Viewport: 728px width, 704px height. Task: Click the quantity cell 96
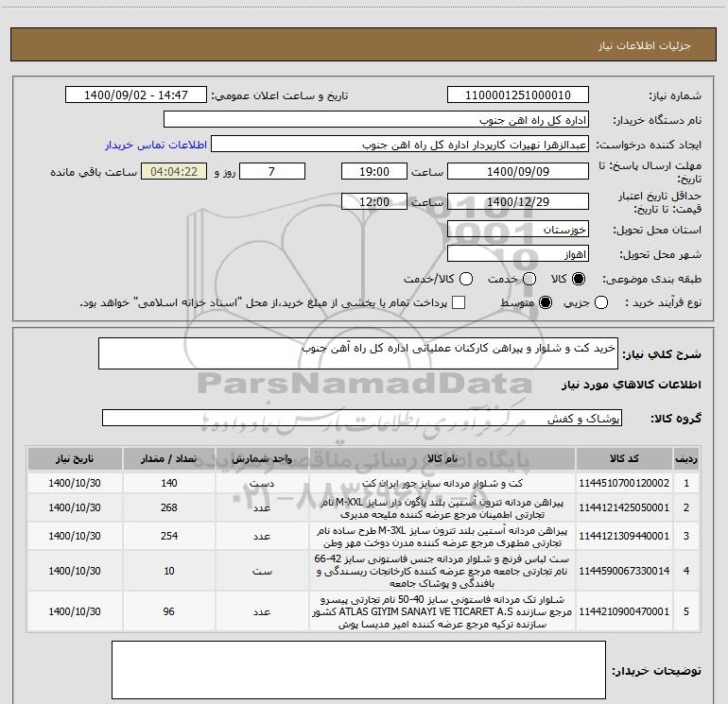(x=169, y=611)
